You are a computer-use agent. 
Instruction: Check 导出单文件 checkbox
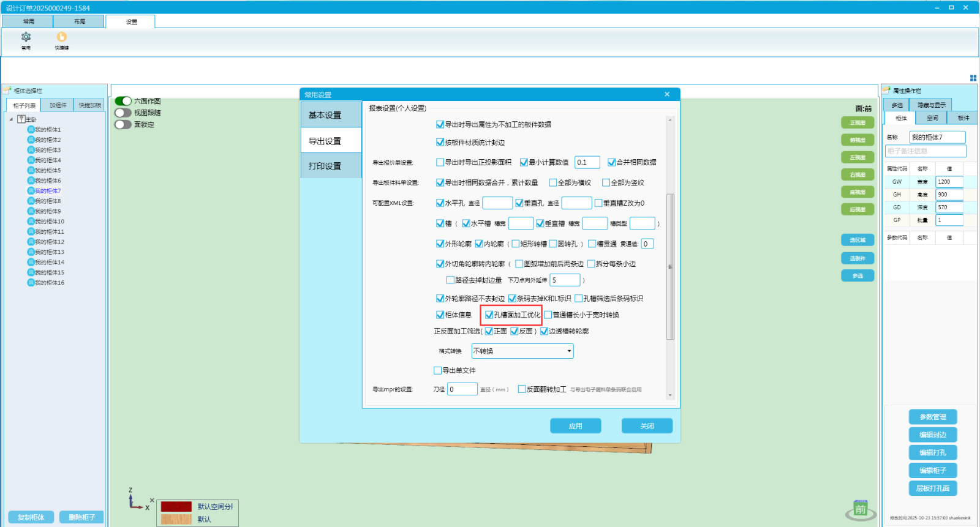(437, 370)
